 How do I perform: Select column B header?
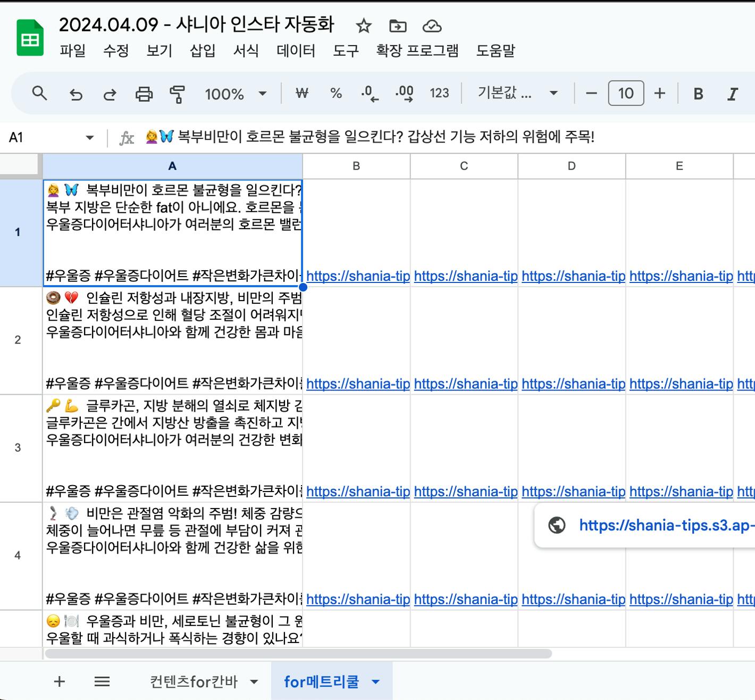356,166
